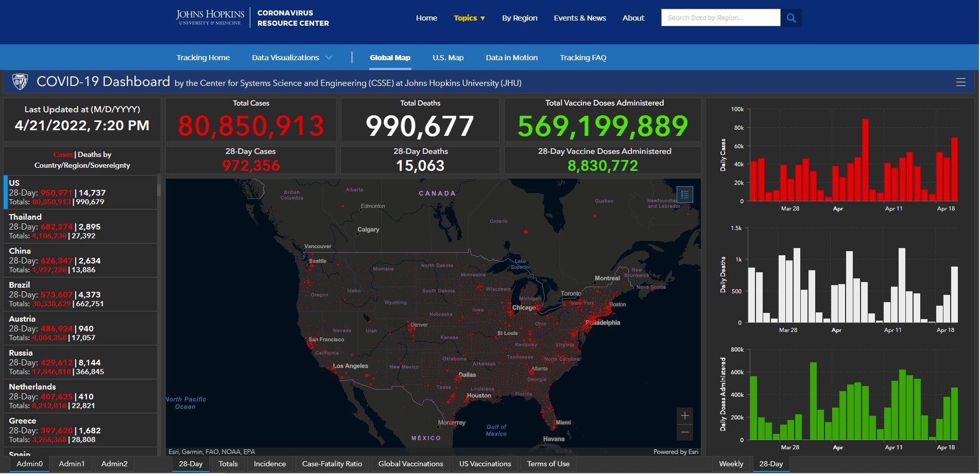Screen dimensions: 980x474
Task: Switch charts to Weekly view
Action: pyautogui.click(x=731, y=464)
